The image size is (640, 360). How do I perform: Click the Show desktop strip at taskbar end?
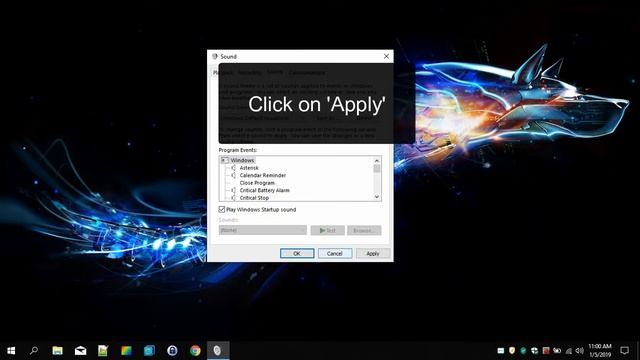coord(638,351)
